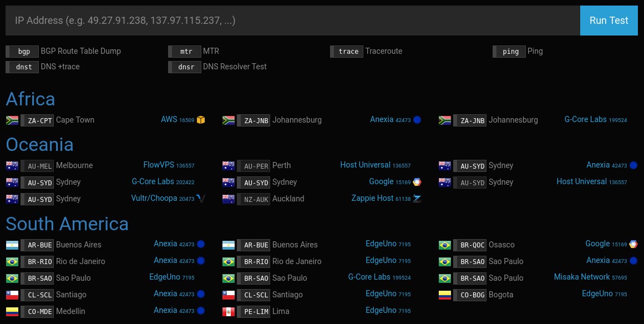Viewport: 644px width, 324px height.
Task: Click Google Cloud icon in Sydney row
Action: [417, 182]
